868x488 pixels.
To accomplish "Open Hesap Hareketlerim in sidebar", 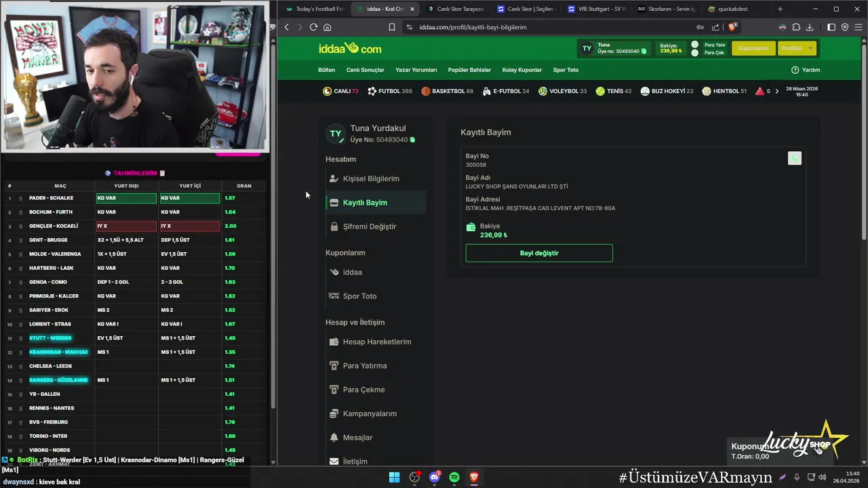I will click(376, 342).
